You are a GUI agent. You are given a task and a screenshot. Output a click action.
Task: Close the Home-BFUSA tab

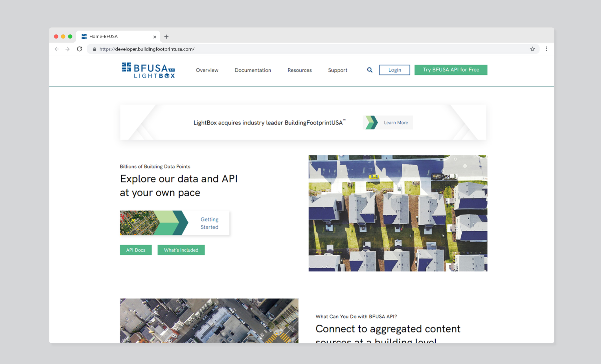[x=155, y=37]
